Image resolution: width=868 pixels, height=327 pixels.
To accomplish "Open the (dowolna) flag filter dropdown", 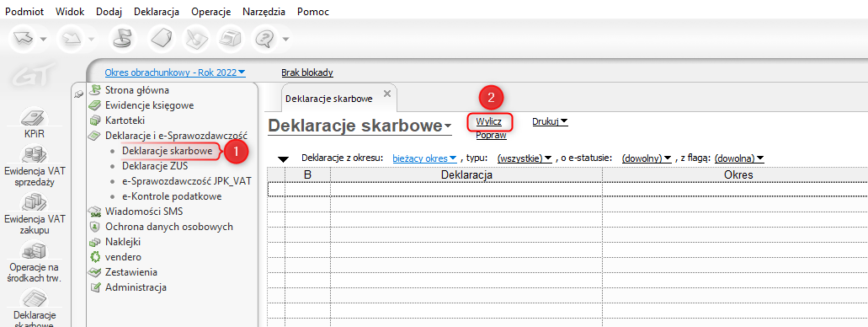I will pyautogui.click(x=739, y=158).
